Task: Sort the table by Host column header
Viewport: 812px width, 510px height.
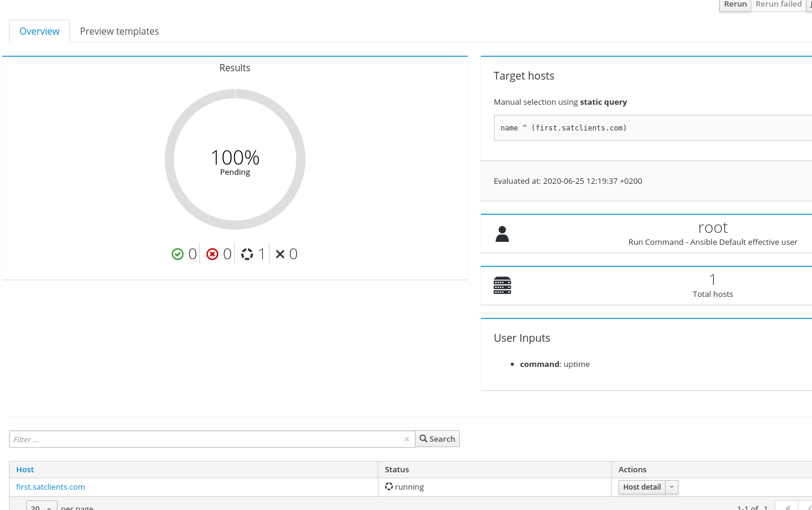Action: [x=25, y=469]
